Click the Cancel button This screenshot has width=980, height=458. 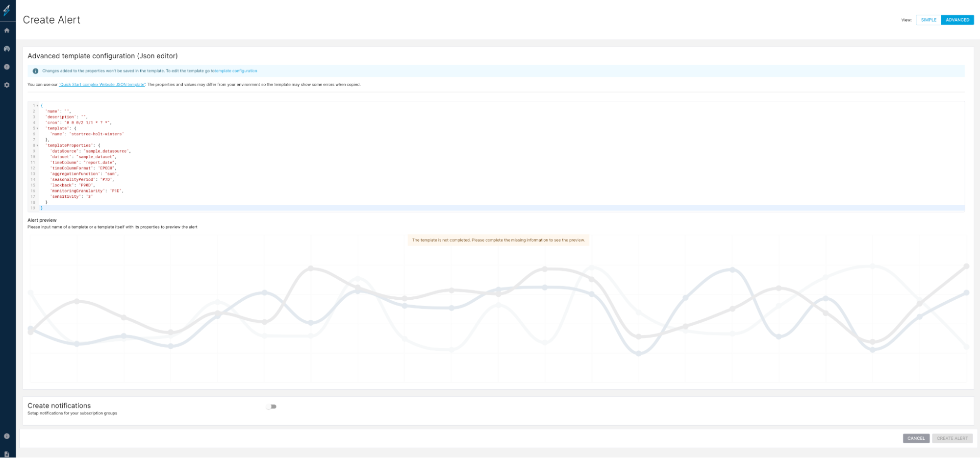coord(916,438)
